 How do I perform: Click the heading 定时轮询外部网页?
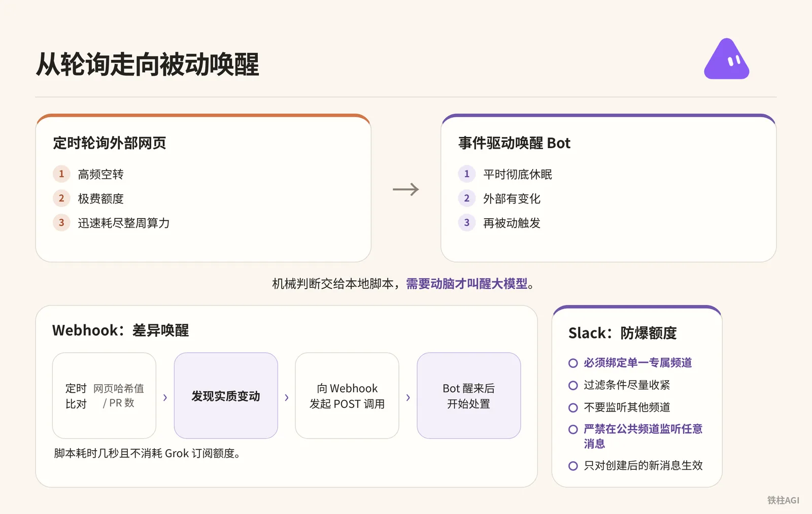pos(110,143)
